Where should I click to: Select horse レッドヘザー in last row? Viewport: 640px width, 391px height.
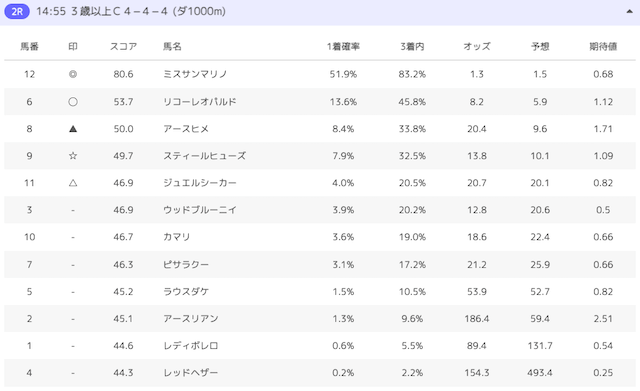pos(191,373)
